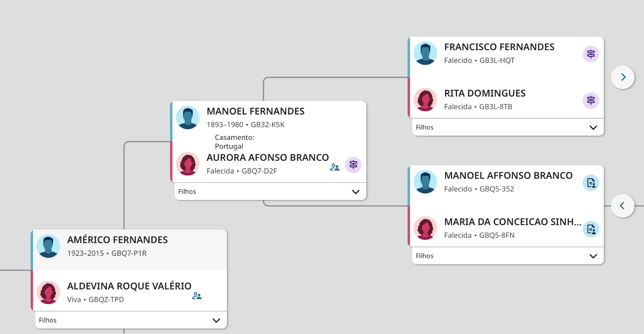Screen dimensions: 644x334
Task: Click research hint icon beside Aurora Afonso Branco
Action: pyautogui.click(x=353, y=165)
